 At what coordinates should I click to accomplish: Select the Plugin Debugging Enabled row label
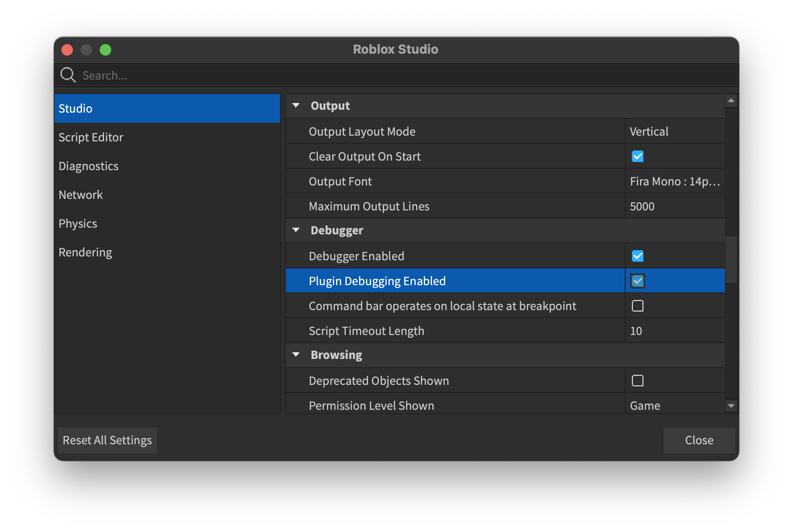(x=377, y=281)
